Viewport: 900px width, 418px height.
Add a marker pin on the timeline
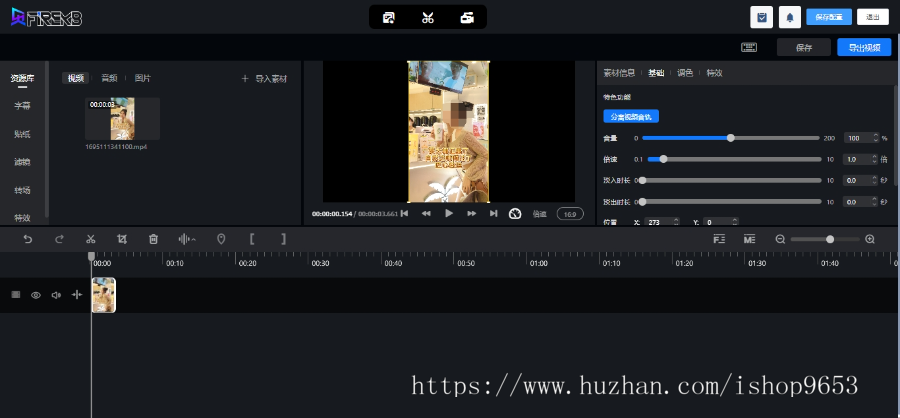tap(221, 239)
